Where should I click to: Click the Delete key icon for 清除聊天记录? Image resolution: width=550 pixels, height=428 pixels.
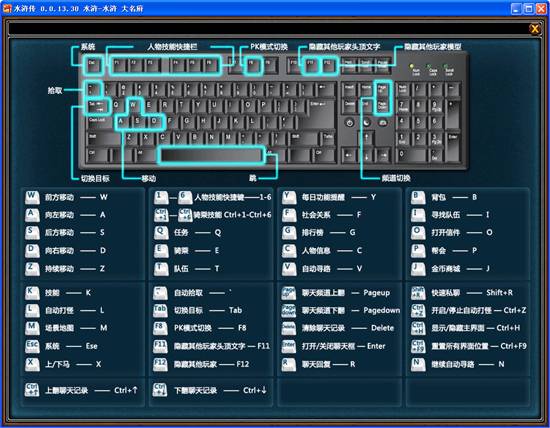[289, 328]
